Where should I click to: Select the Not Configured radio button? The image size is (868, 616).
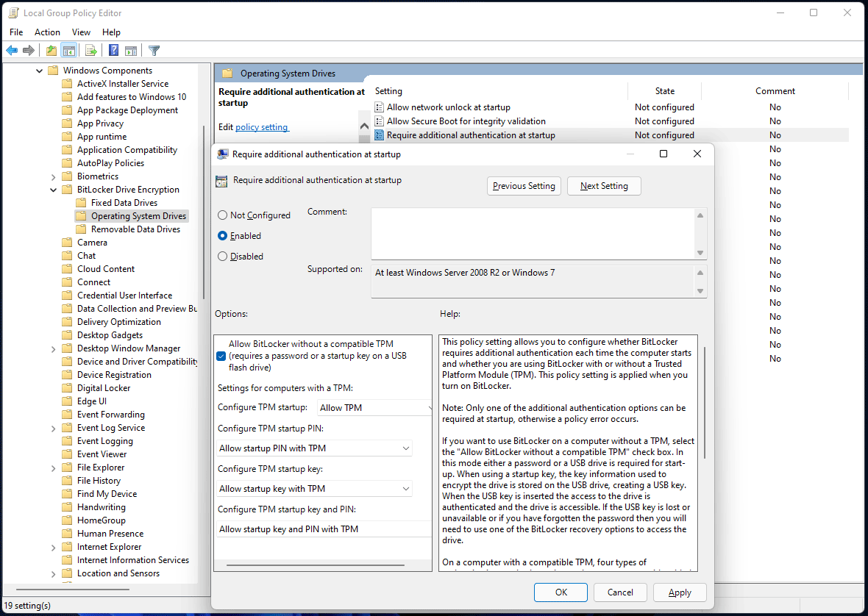click(223, 215)
